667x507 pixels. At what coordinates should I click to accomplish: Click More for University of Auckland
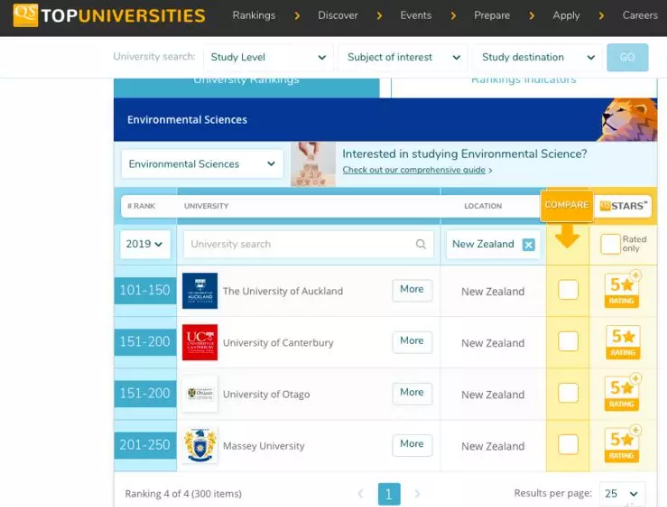[x=412, y=290]
